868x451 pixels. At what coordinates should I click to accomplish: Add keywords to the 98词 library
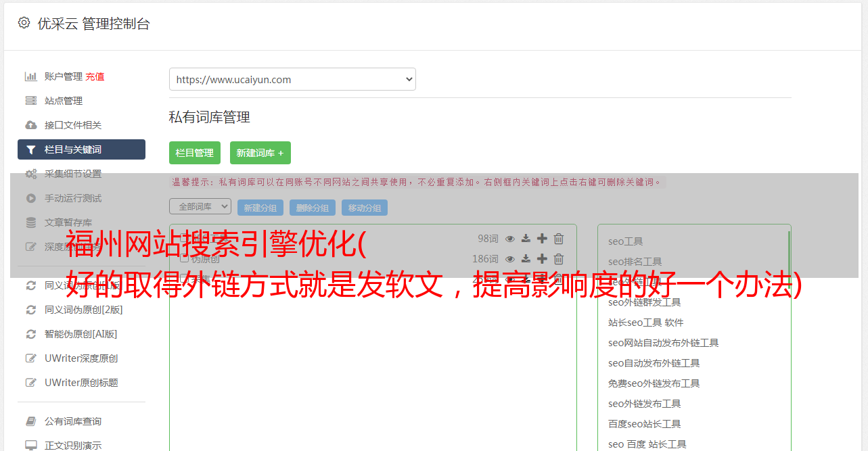[542, 239]
